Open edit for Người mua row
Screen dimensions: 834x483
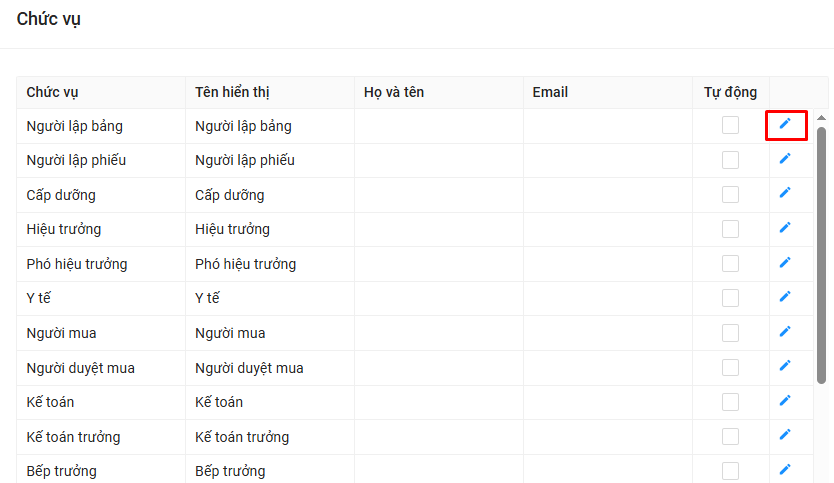[x=785, y=331]
